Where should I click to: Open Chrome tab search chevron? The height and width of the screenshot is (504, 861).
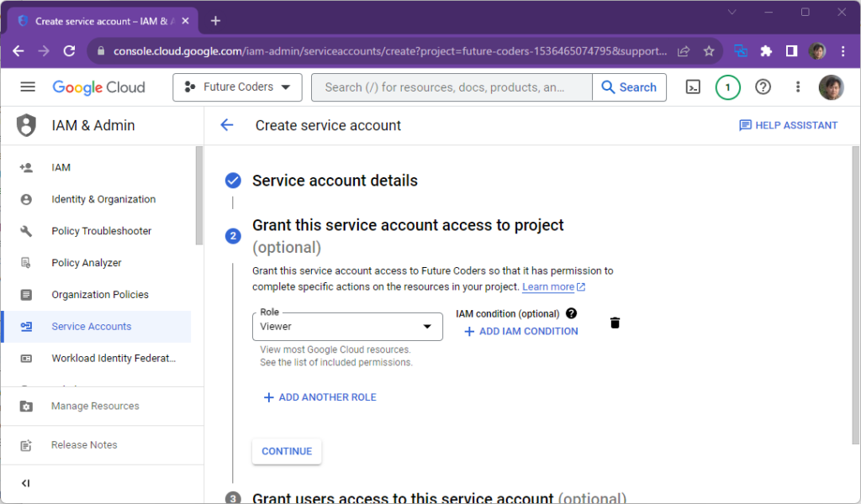pyautogui.click(x=732, y=12)
